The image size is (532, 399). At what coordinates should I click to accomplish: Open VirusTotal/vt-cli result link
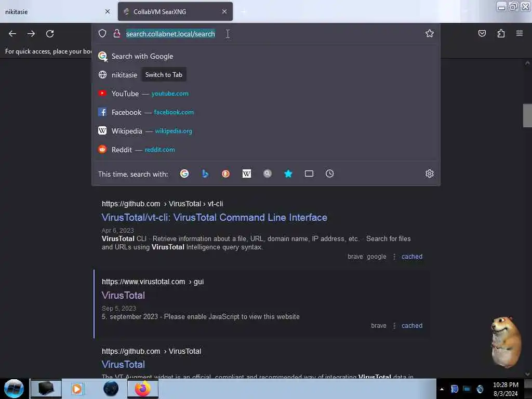pos(215,218)
